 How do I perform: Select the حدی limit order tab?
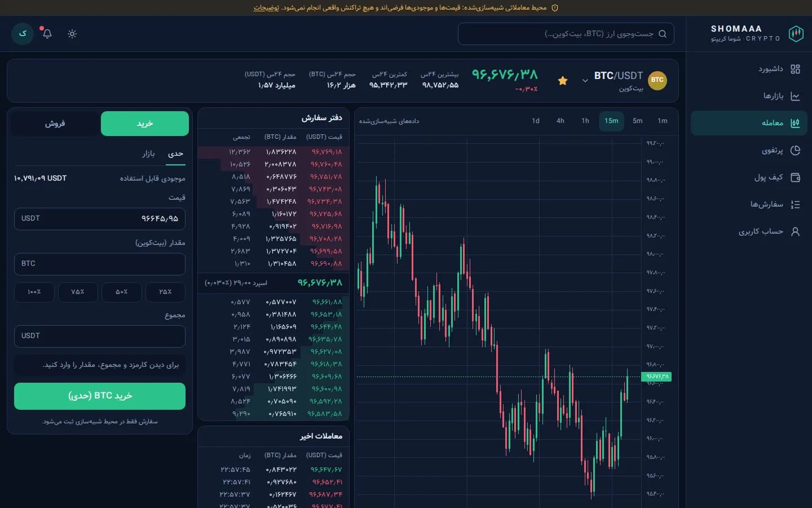click(x=176, y=154)
